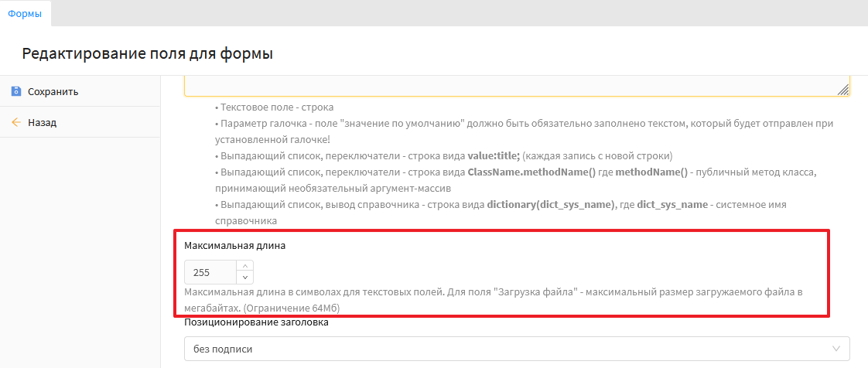Click the Редактирование поля для формы heading
868x368 pixels.
147,53
